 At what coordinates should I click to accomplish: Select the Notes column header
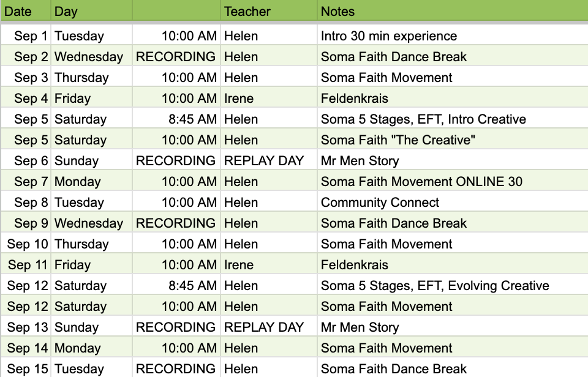coord(453,11)
